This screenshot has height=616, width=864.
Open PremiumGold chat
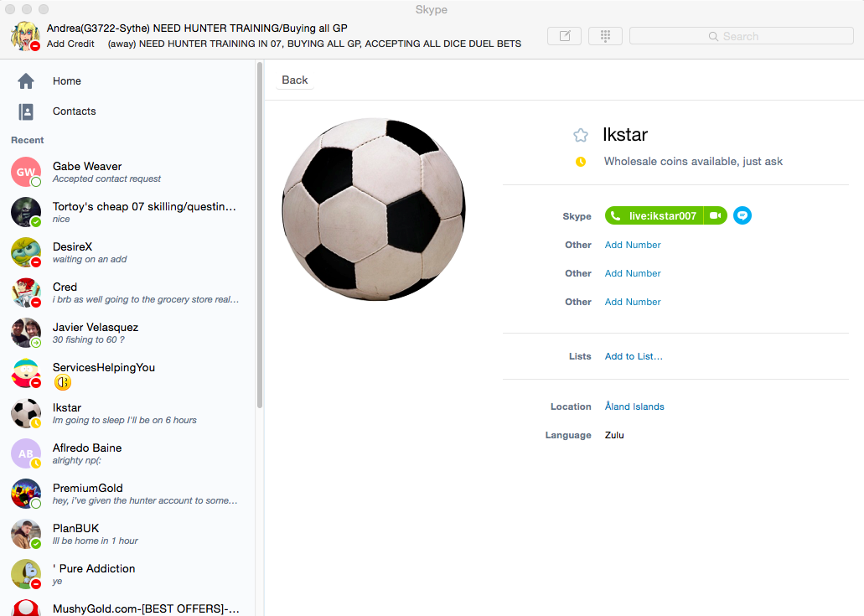click(128, 494)
